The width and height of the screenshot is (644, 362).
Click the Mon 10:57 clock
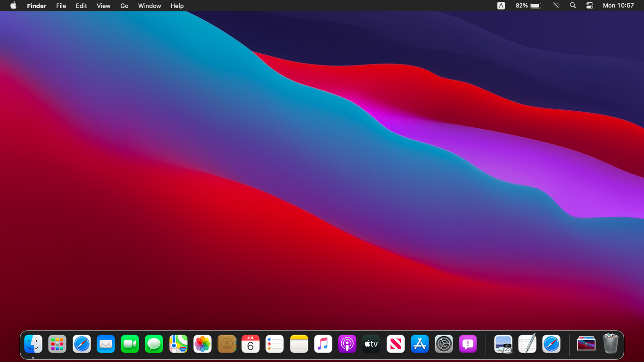tap(619, 6)
